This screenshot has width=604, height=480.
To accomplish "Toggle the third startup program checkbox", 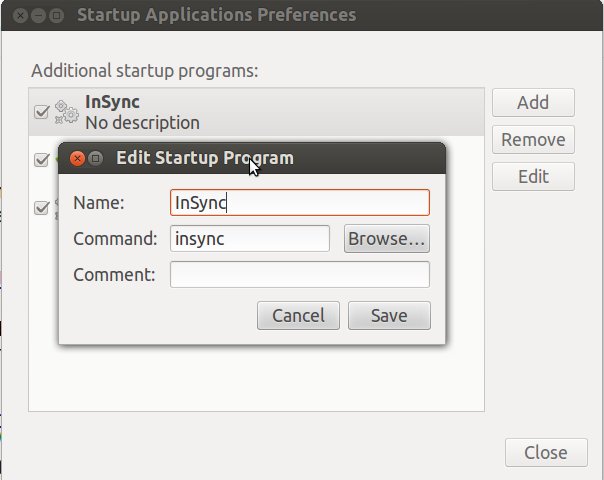I will pyautogui.click(x=42, y=208).
